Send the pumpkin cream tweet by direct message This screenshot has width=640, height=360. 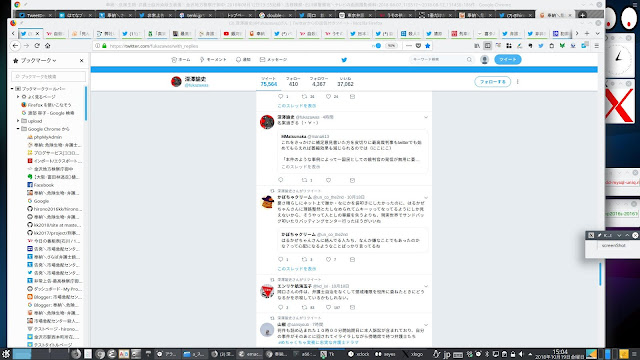pyautogui.click(x=352, y=259)
